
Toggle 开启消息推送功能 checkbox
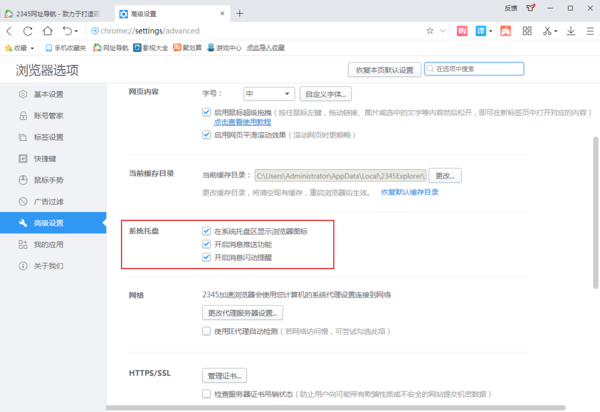tap(206, 243)
